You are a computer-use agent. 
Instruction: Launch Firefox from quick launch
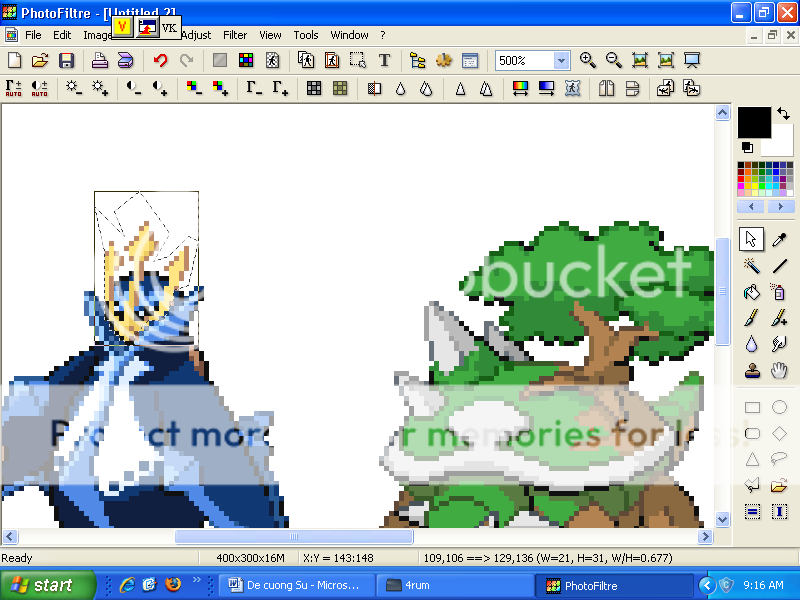[172, 584]
